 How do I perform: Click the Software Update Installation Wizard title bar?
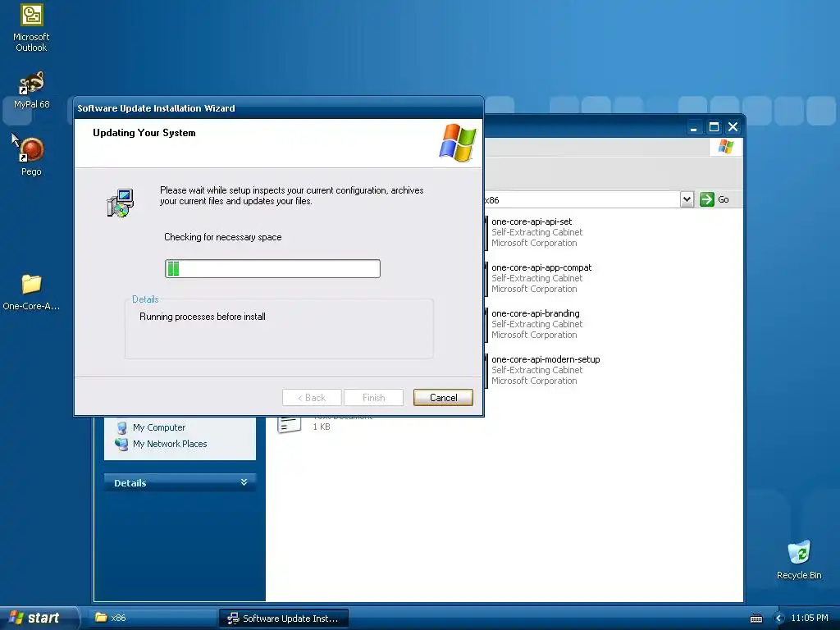click(279, 108)
